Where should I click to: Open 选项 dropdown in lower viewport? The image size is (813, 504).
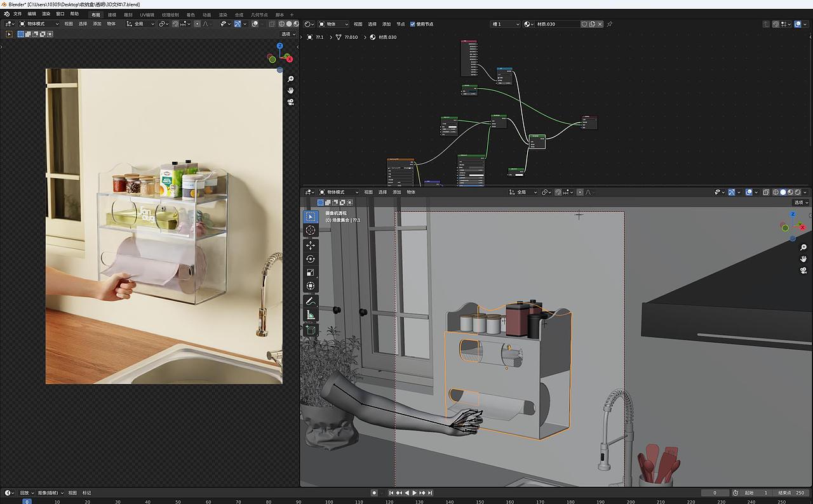tap(802, 202)
